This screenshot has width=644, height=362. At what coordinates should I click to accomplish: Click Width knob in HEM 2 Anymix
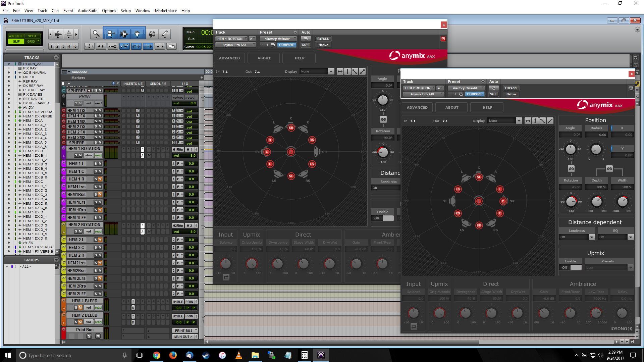coord(623,202)
